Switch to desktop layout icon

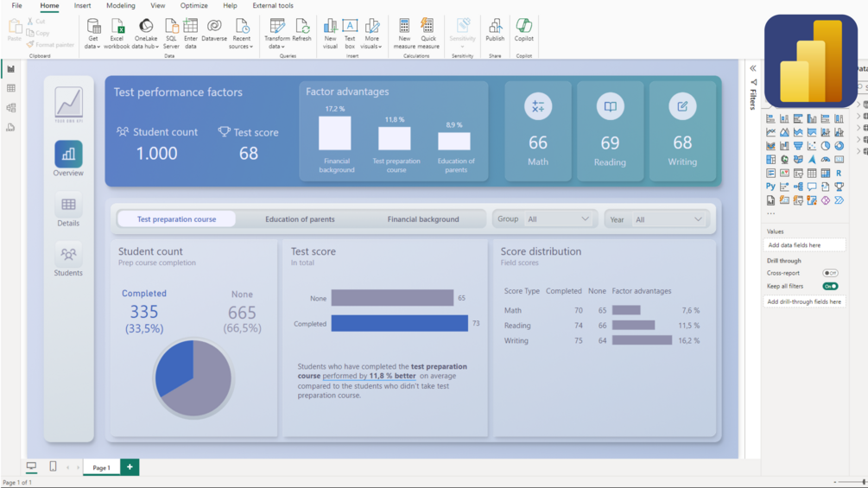(x=32, y=466)
